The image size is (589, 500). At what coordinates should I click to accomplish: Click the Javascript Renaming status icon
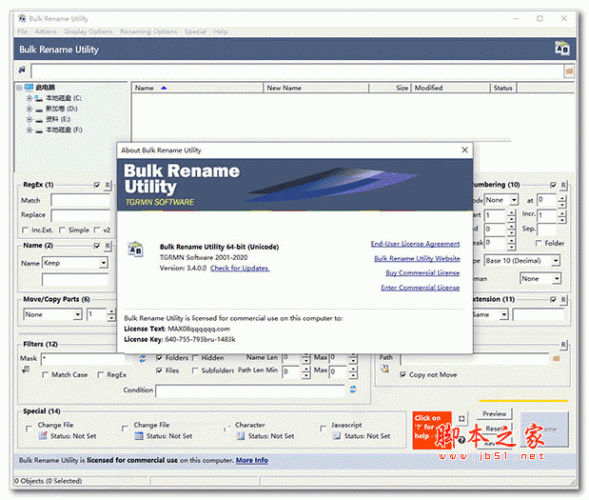(x=337, y=436)
